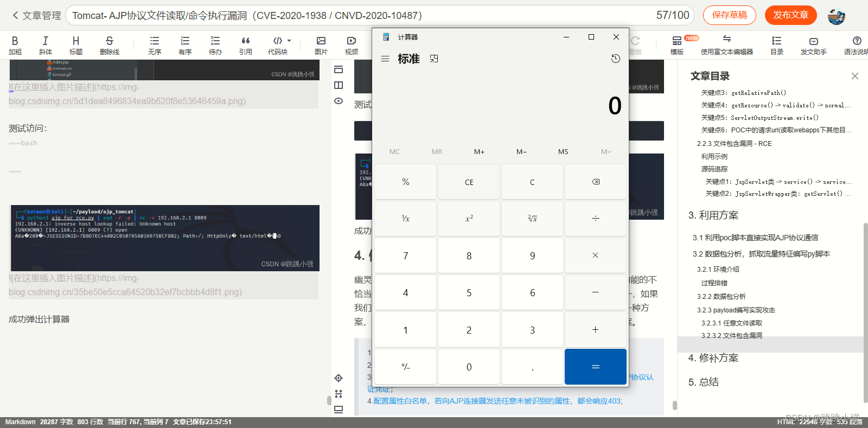Jump to 3. 利用方案 in the outline
This screenshot has width=868, height=428.
tap(713, 215)
